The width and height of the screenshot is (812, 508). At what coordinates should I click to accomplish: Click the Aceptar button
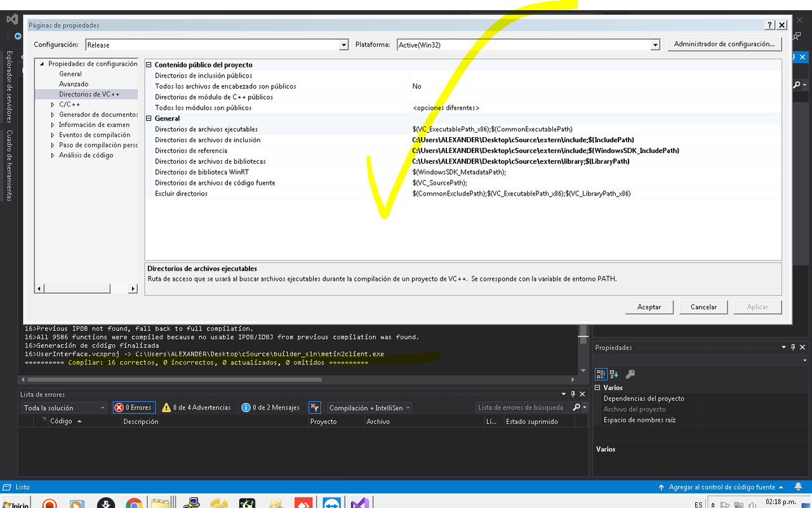(x=649, y=307)
